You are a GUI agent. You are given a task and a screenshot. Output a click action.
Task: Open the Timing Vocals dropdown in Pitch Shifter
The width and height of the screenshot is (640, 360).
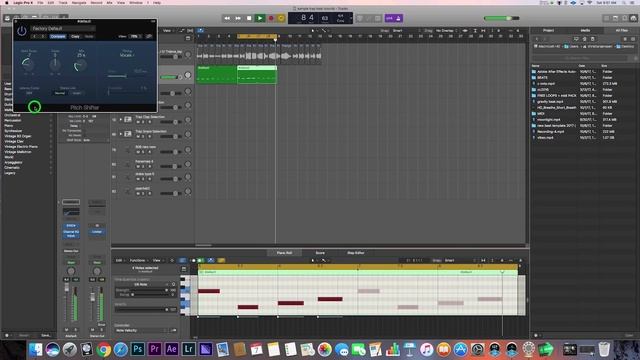(x=127, y=55)
